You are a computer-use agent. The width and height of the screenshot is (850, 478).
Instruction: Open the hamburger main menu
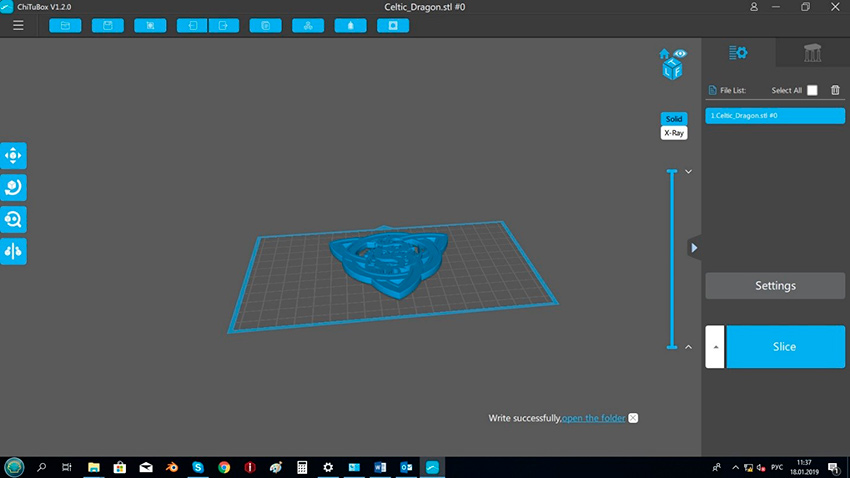18,25
